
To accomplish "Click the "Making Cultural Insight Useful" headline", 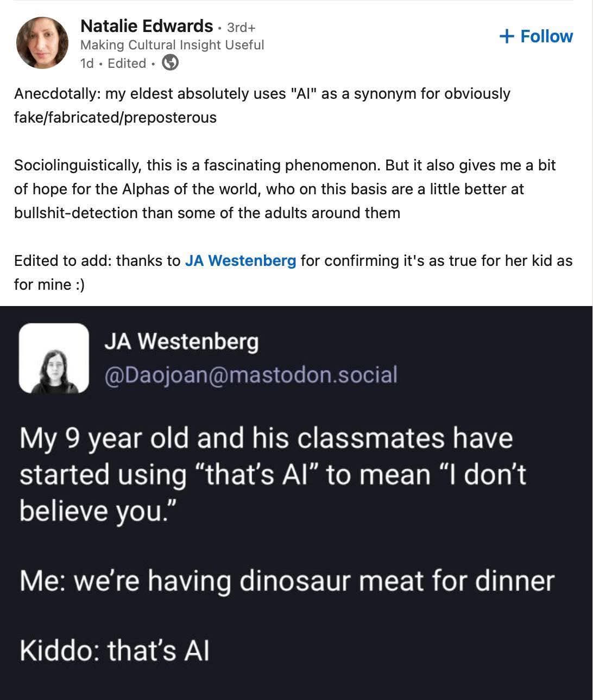I will [x=172, y=45].
